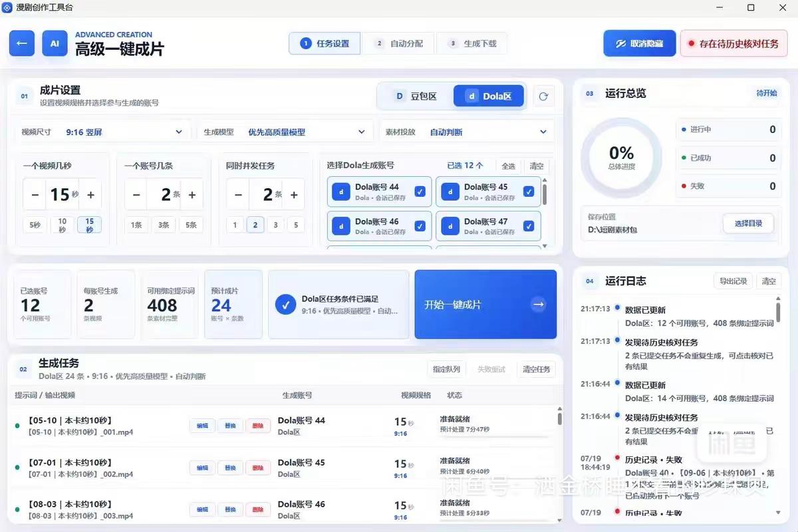Click the blue AI logo icon
This screenshot has height=532, width=798.
pyautogui.click(x=55, y=43)
